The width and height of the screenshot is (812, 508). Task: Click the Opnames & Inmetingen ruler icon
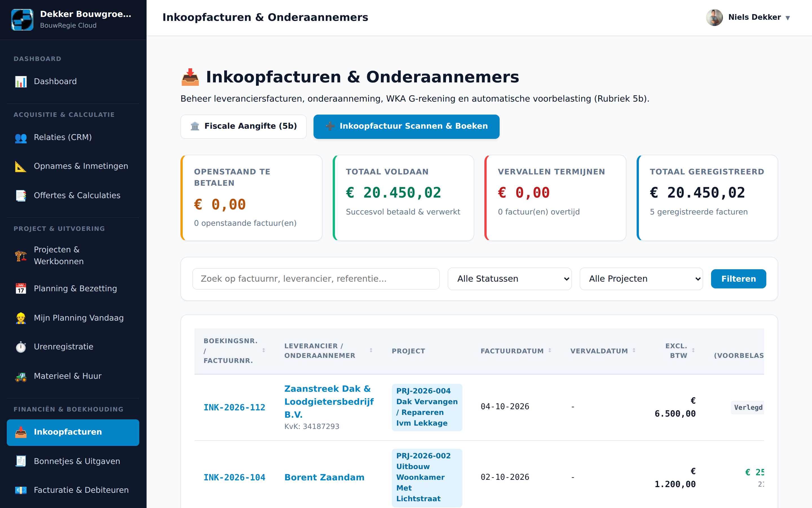(x=21, y=166)
